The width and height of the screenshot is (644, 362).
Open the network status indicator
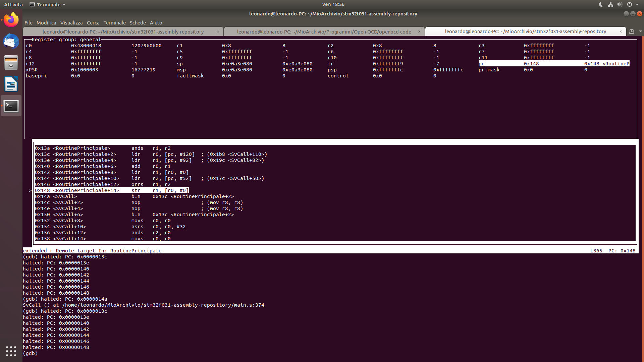pyautogui.click(x=610, y=4)
